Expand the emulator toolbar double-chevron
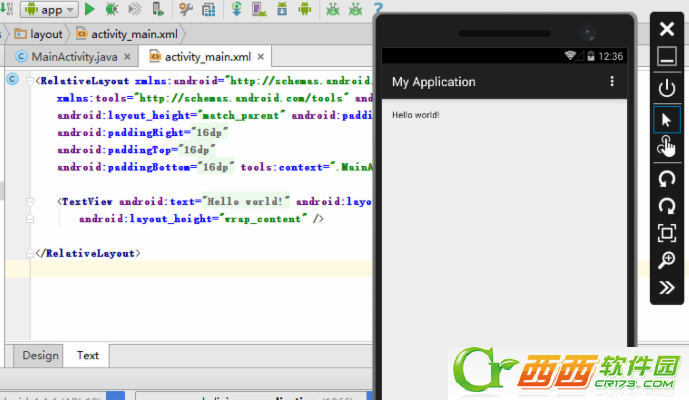The height and width of the screenshot is (400, 689). coord(666,288)
